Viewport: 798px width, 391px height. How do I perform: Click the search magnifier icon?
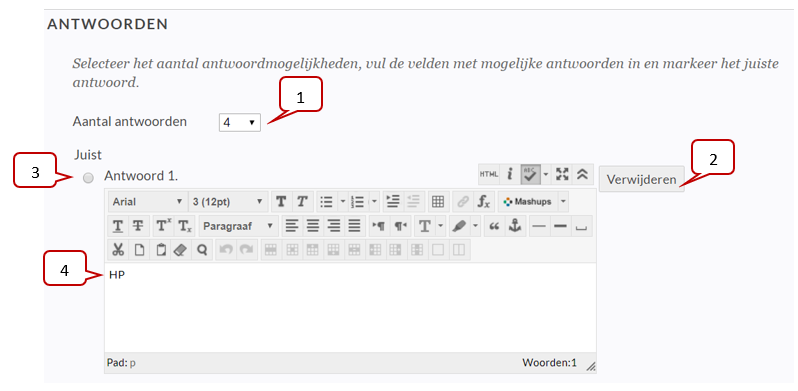[x=202, y=250]
